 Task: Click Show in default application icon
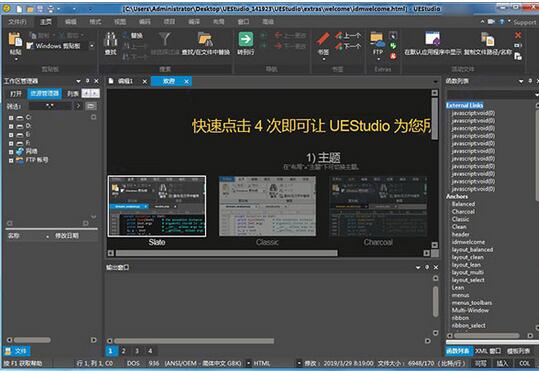pos(432,39)
